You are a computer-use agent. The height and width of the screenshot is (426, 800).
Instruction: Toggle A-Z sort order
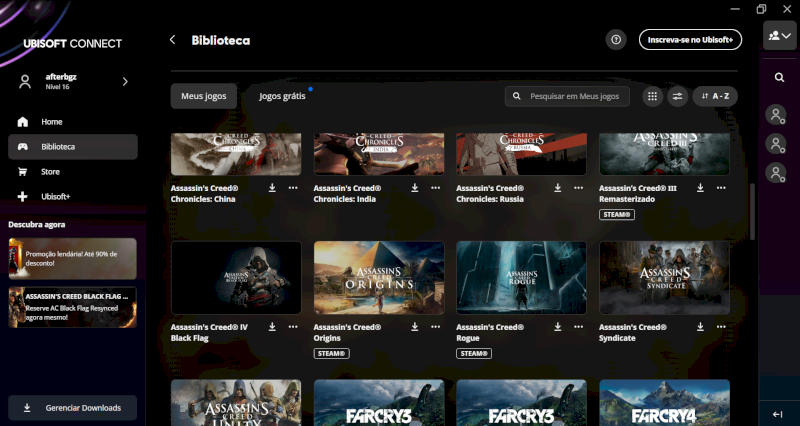click(x=715, y=96)
